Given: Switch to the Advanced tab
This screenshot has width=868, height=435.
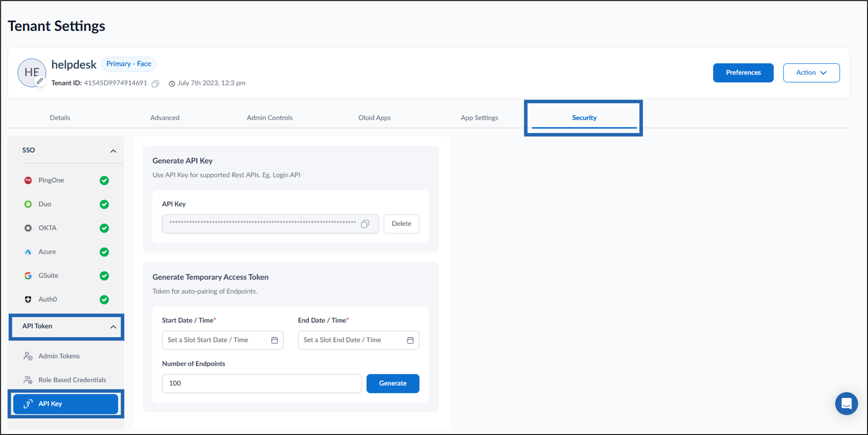Looking at the screenshot, I should 165,118.
